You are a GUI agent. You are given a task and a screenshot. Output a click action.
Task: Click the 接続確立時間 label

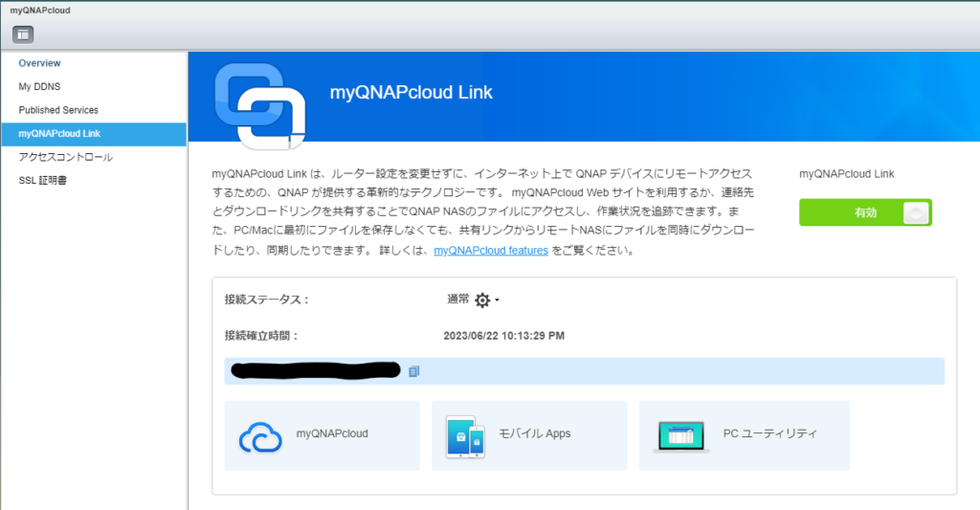point(261,336)
